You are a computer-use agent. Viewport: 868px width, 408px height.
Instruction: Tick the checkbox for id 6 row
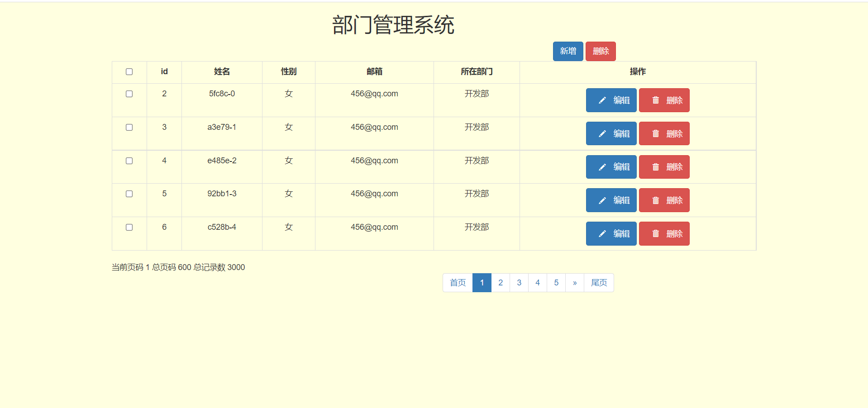[x=129, y=227]
